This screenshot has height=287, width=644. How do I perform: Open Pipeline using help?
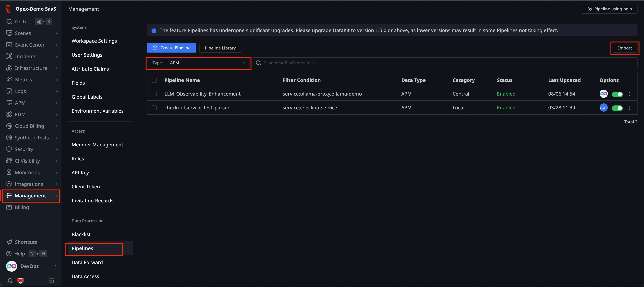coord(610,9)
